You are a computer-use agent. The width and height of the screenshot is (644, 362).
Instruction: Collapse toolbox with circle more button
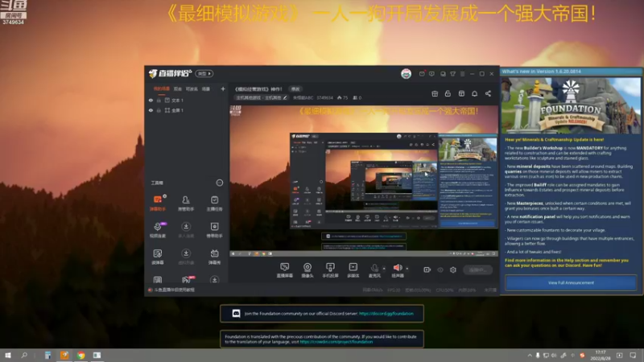pos(220,183)
